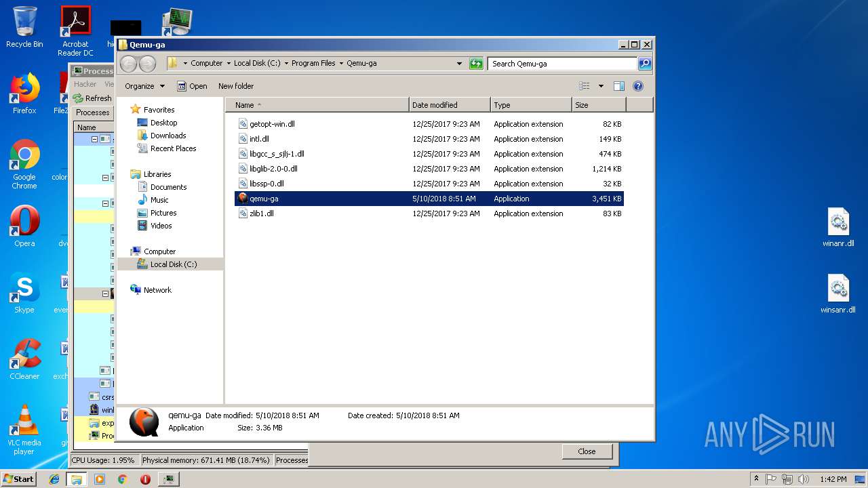Open Skype desktop shortcut
868x488 pixels.
point(24,293)
